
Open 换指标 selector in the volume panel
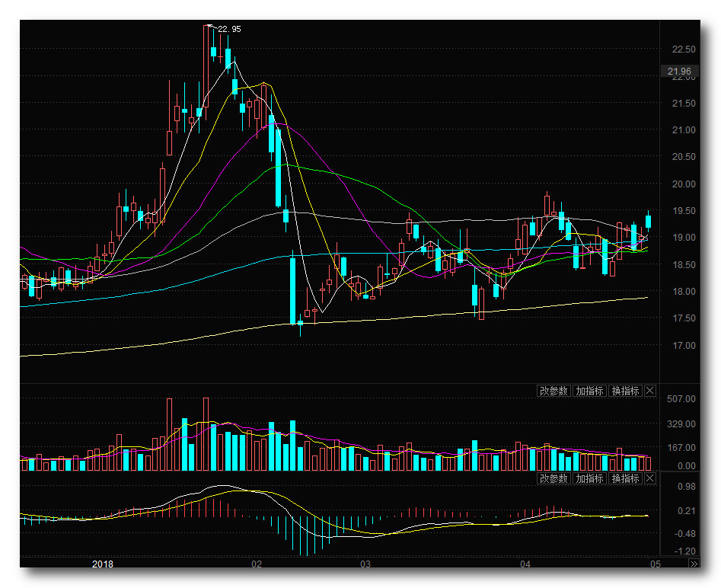625,391
